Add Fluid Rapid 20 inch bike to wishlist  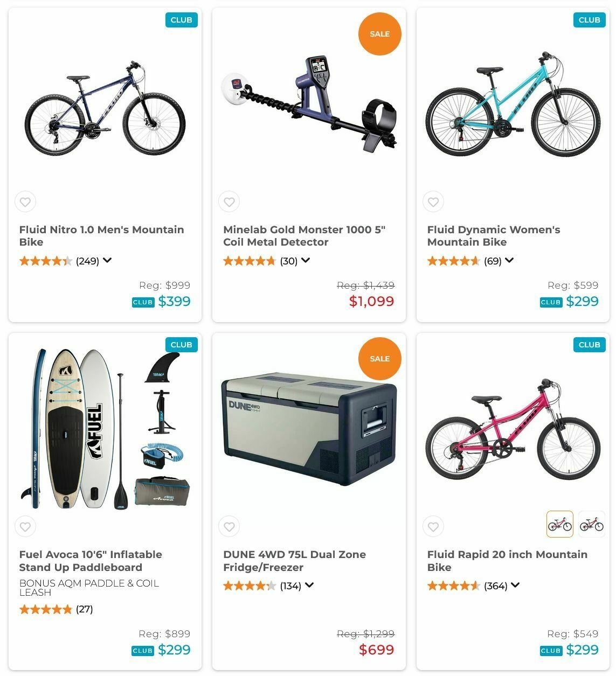coord(433,527)
